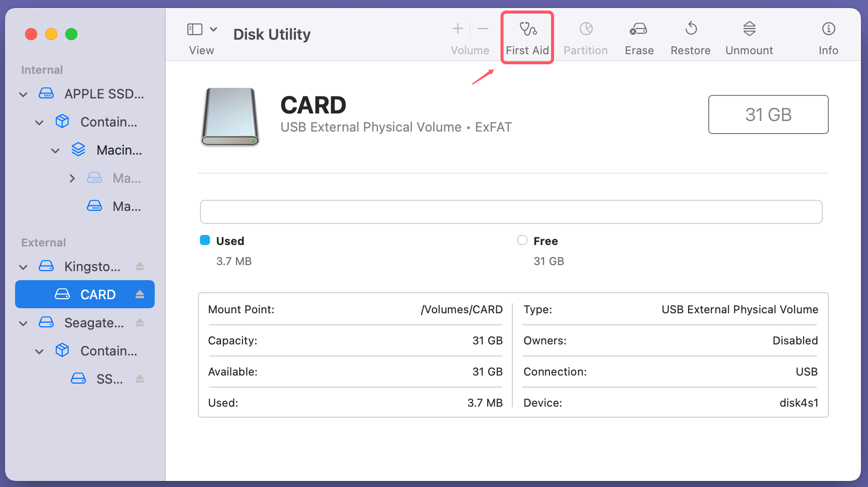Eject the Kingston external drive
The height and width of the screenshot is (487, 868).
[x=140, y=267]
